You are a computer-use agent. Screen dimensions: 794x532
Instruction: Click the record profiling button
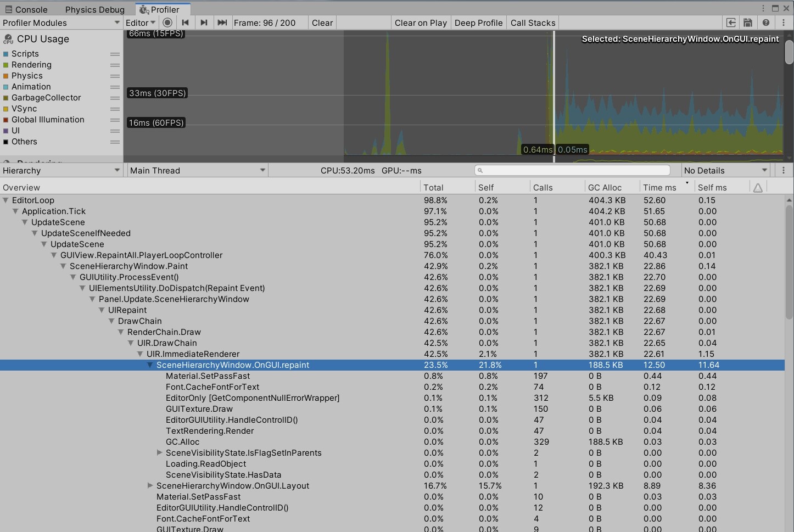pos(167,23)
